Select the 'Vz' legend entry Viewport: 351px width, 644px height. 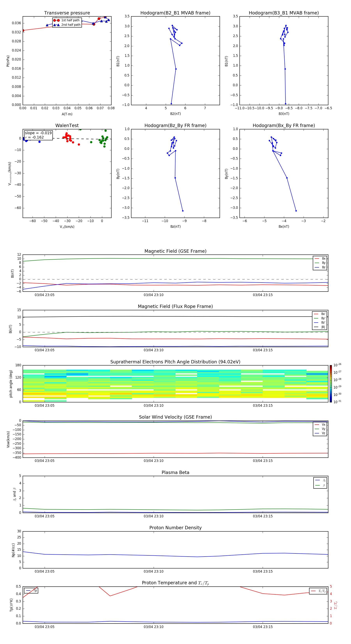320,433
